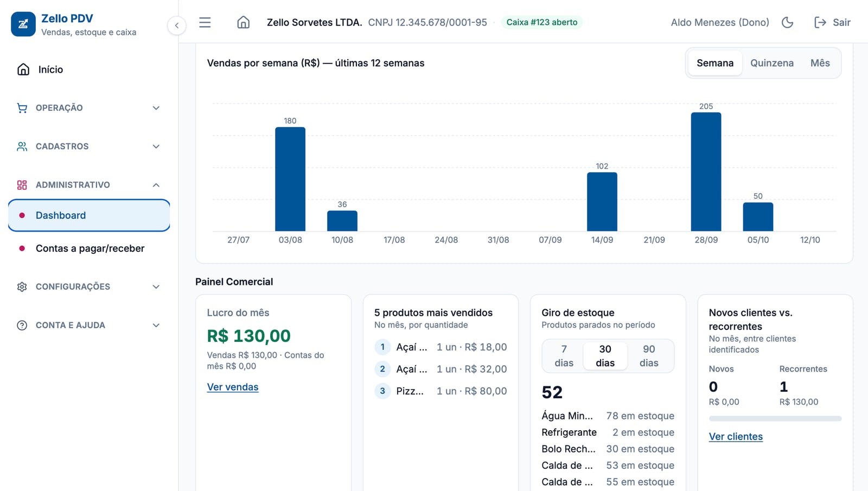Open Dashboard in the sidebar
The image size is (868, 491).
(89, 215)
